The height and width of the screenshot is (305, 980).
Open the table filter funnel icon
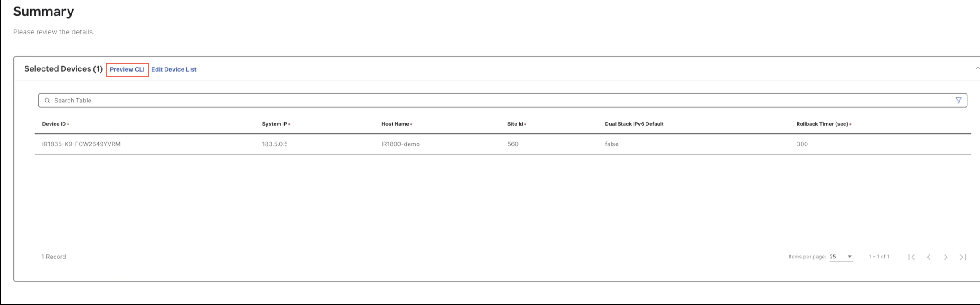tap(958, 101)
